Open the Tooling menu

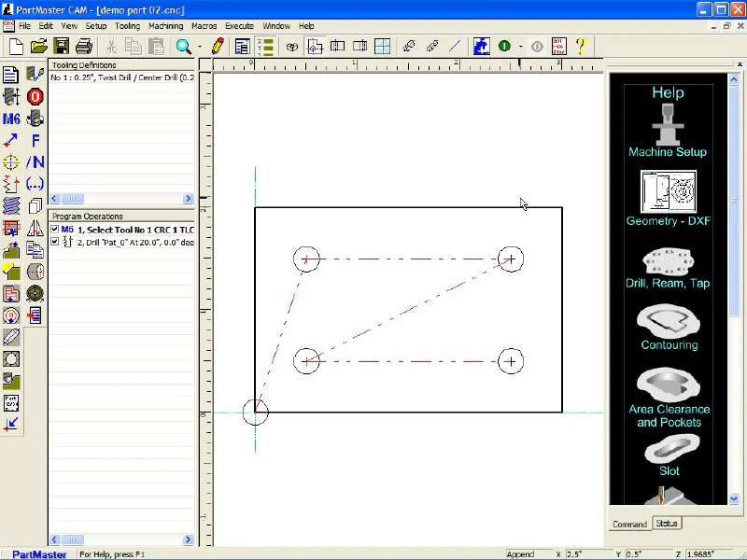(127, 26)
